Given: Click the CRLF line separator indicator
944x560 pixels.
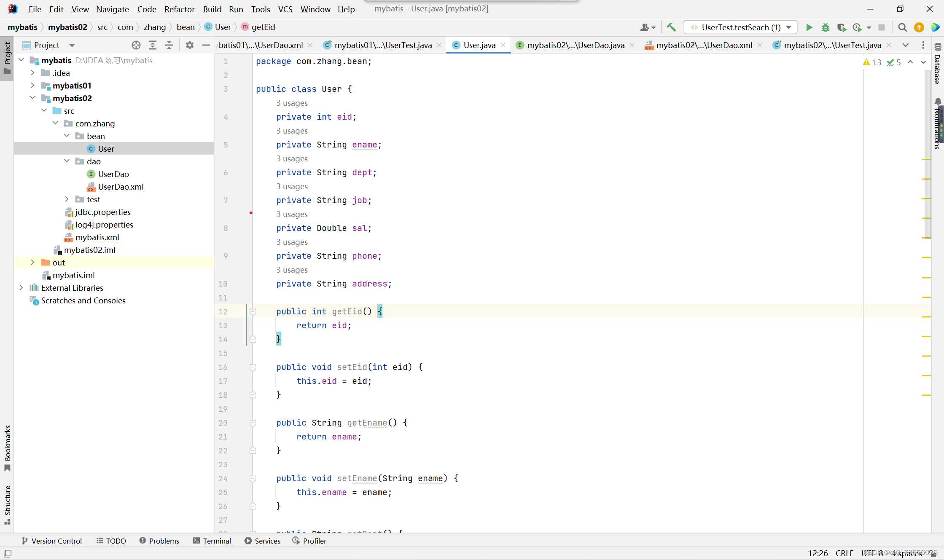Looking at the screenshot, I should tap(844, 553).
